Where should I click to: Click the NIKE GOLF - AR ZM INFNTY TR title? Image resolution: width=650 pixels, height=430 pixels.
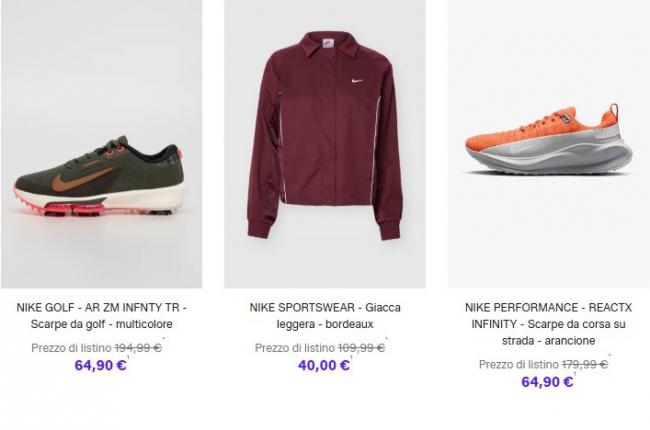pyautogui.click(x=102, y=316)
